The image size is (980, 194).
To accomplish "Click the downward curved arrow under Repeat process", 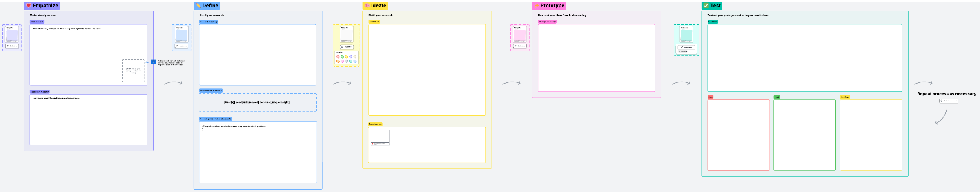I will (941, 117).
